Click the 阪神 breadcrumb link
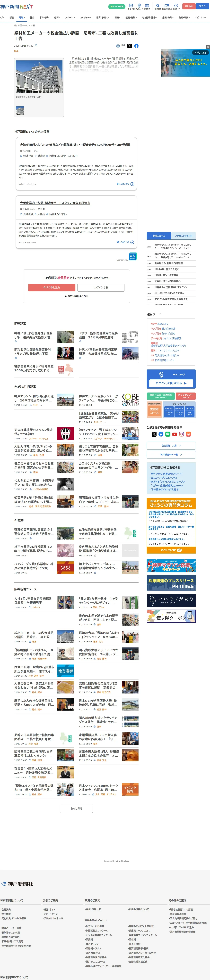The image size is (210, 980). click(33, 25)
